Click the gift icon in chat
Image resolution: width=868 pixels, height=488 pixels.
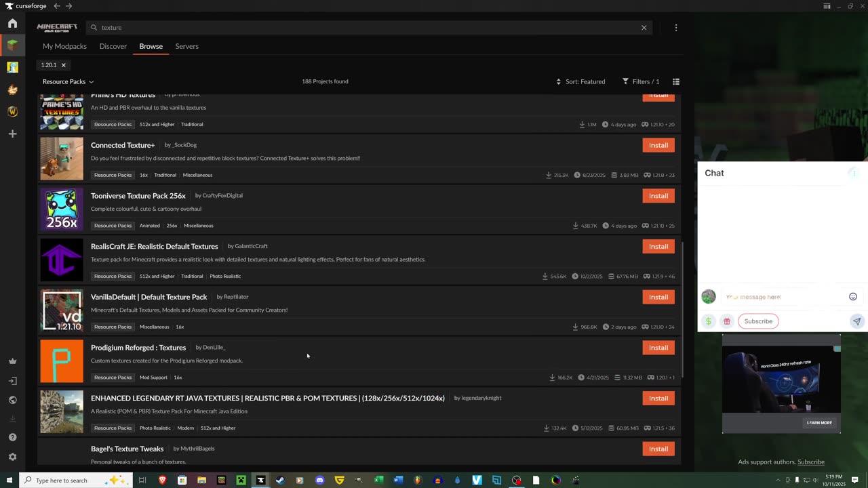coord(727,321)
